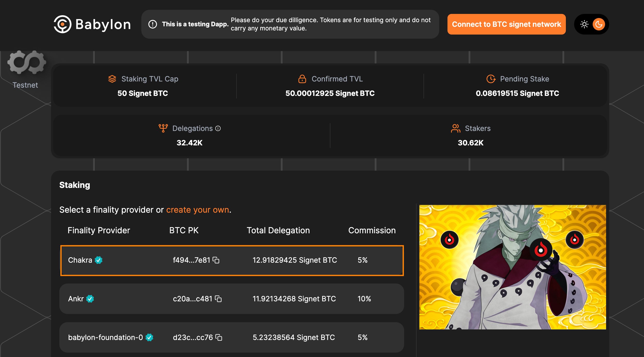This screenshot has width=644, height=357.
Task: Click the Finality Provider column header
Action: coord(99,230)
